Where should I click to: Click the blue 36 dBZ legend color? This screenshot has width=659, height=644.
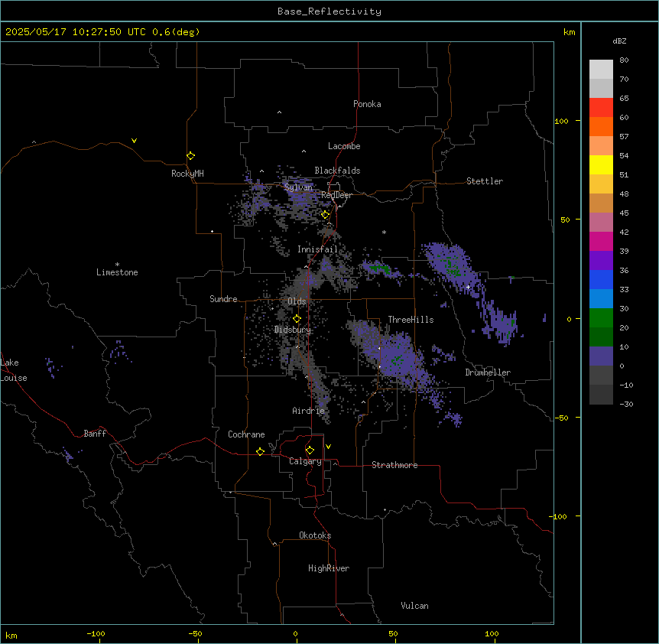pos(601,279)
